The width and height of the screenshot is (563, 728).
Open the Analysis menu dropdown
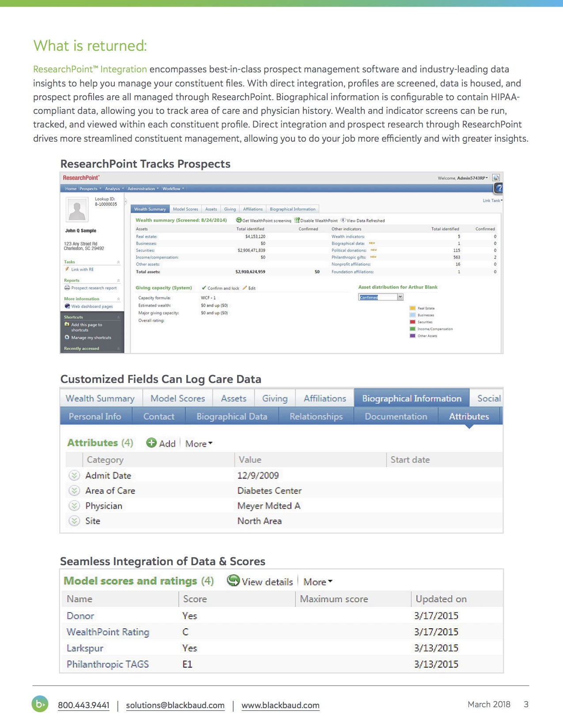114,189
